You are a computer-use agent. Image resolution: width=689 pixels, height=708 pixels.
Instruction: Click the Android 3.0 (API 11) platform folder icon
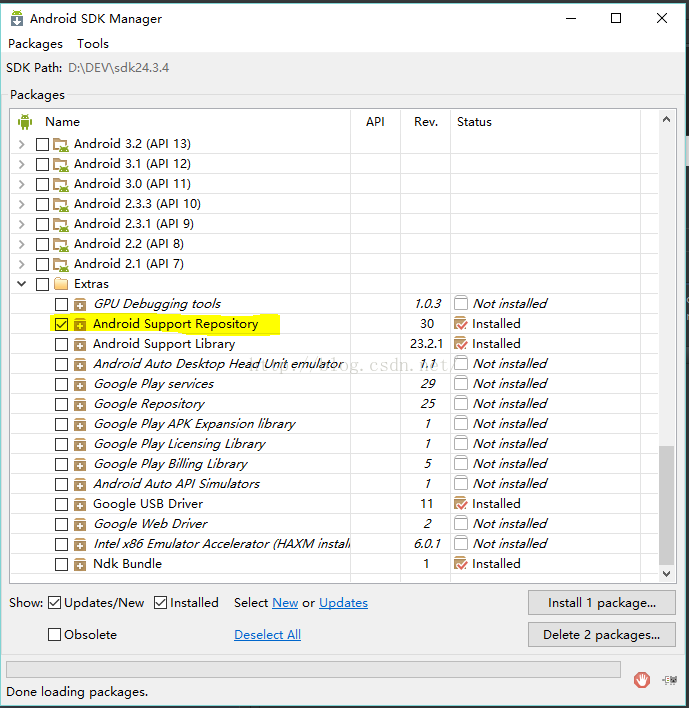point(61,184)
